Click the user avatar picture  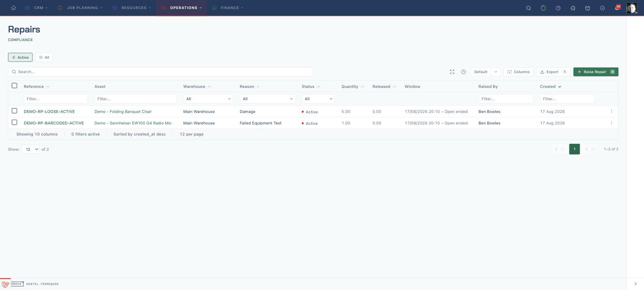631,8
